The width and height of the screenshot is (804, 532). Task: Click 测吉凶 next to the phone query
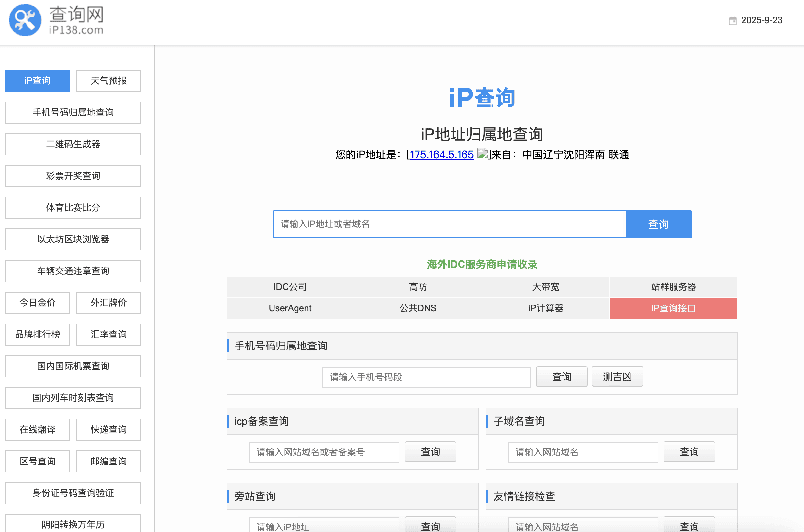coord(617,376)
